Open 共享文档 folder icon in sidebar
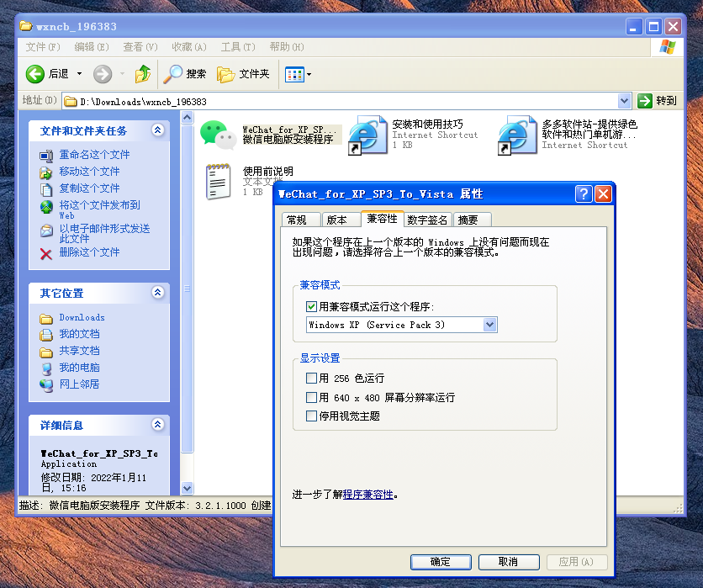 click(x=45, y=352)
